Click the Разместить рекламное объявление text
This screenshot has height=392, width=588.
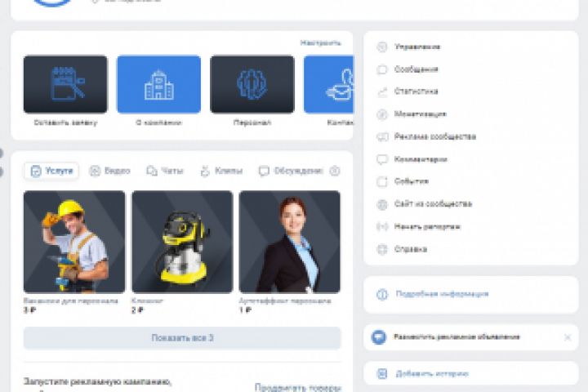coord(457,336)
